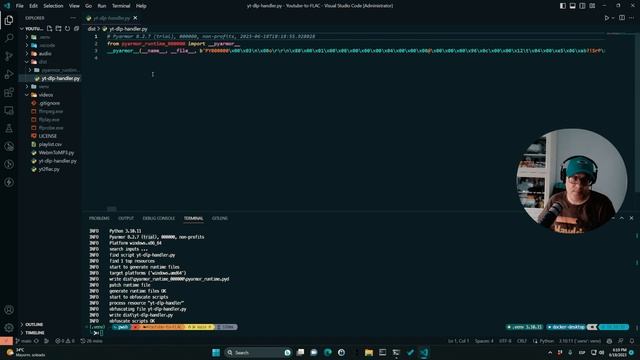Collapse all folders in Explorer
Viewport: 640px width, 360px height.
[76, 29]
